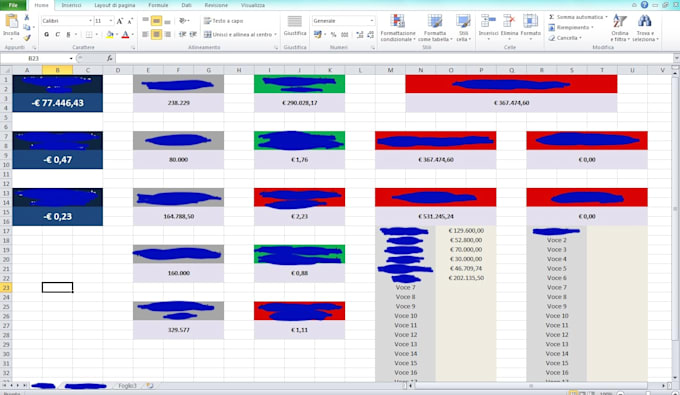
Task: Open Formattazione condizionale
Action: [x=398, y=28]
